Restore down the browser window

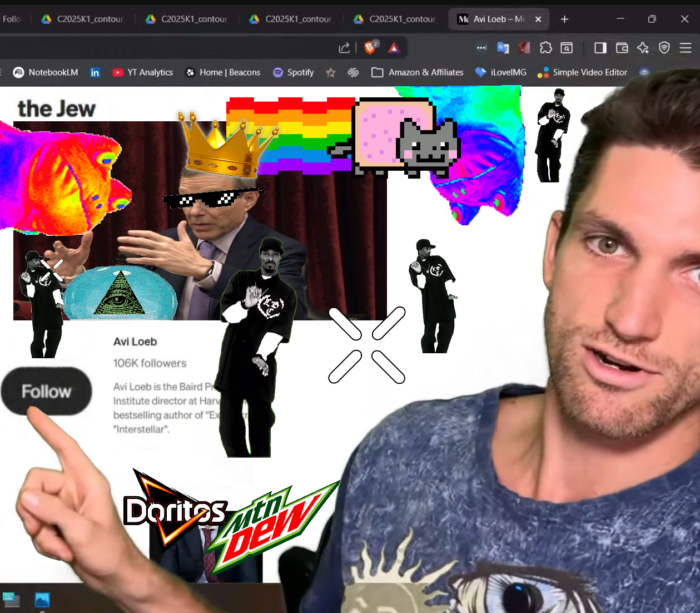pyautogui.click(x=652, y=19)
